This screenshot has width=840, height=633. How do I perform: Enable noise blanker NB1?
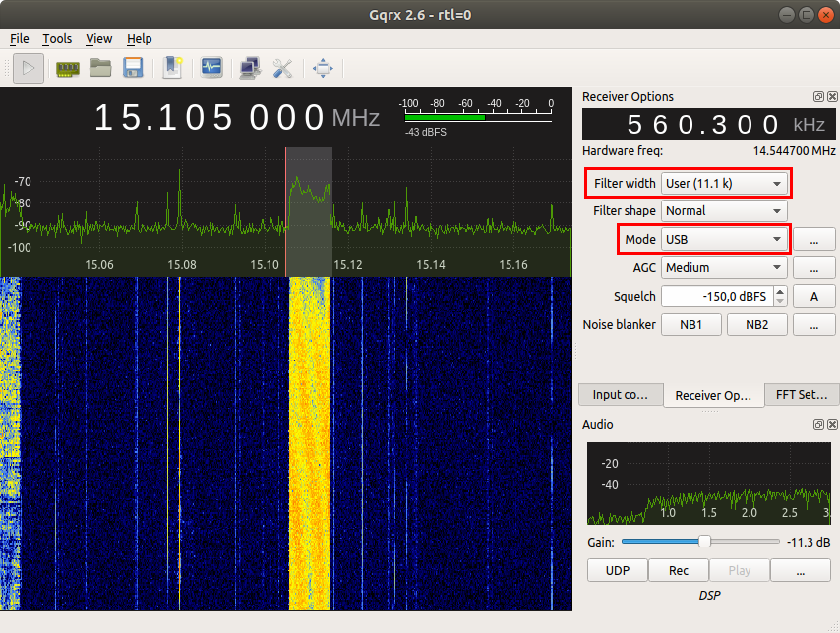pyautogui.click(x=690, y=324)
